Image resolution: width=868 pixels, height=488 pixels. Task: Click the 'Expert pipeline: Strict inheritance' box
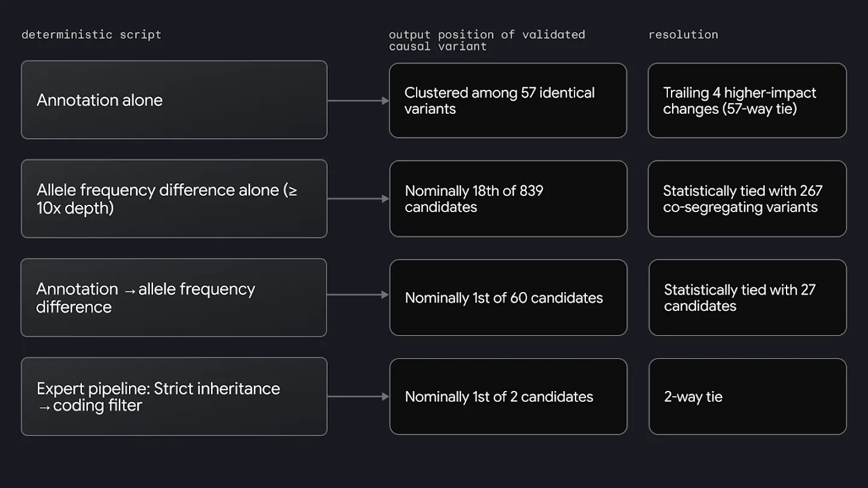pos(174,396)
